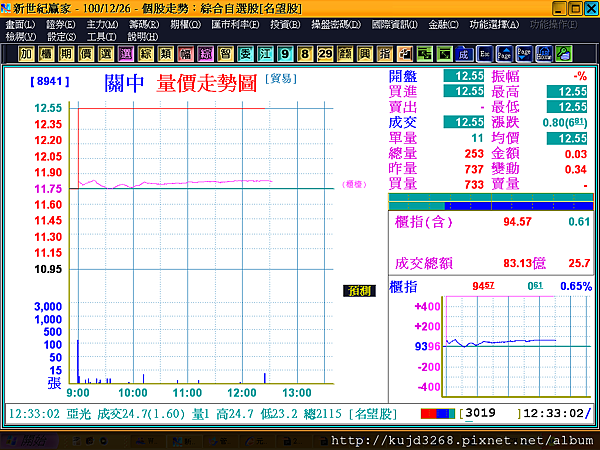Image resolution: width=600 pixels, height=450 pixels.
Task: Open the Windows 開始 start button
Action: [x=29, y=441]
